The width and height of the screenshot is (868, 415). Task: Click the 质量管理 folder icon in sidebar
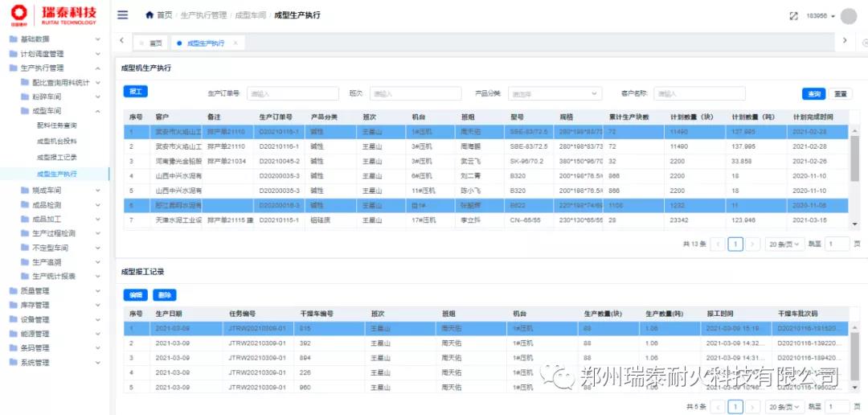tap(13, 291)
